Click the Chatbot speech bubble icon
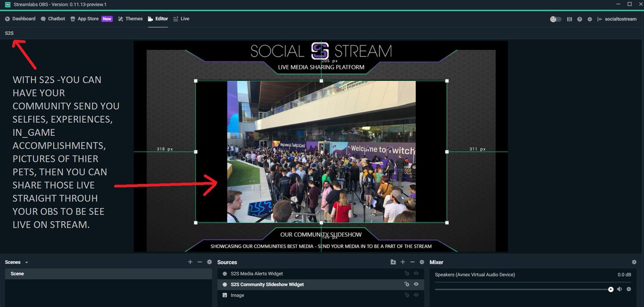The width and height of the screenshot is (644, 307). pyautogui.click(x=43, y=19)
